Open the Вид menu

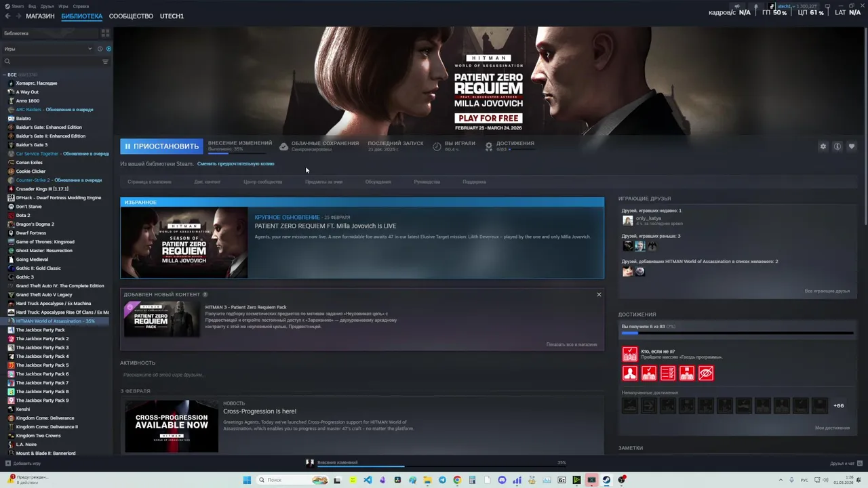point(32,6)
